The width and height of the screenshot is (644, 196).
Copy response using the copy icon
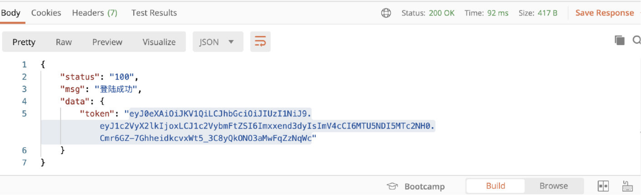tap(619, 40)
